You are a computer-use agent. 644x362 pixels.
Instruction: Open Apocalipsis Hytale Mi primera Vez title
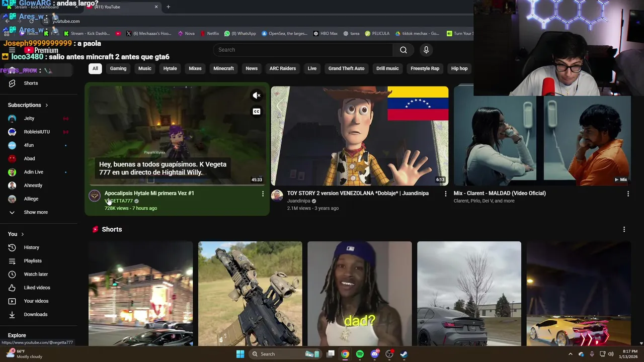coord(149,193)
